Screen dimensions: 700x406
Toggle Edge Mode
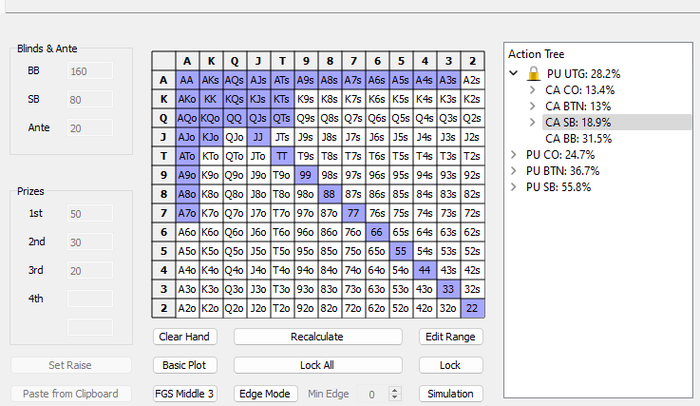(265, 394)
